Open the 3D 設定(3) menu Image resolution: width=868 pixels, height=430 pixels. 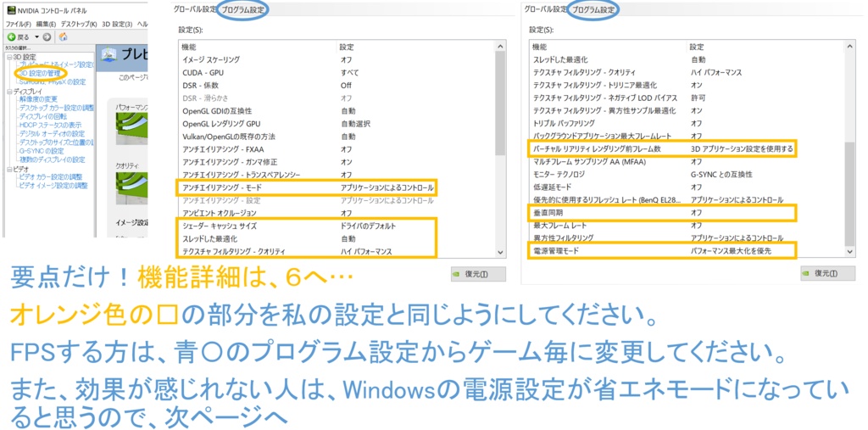click(x=117, y=25)
